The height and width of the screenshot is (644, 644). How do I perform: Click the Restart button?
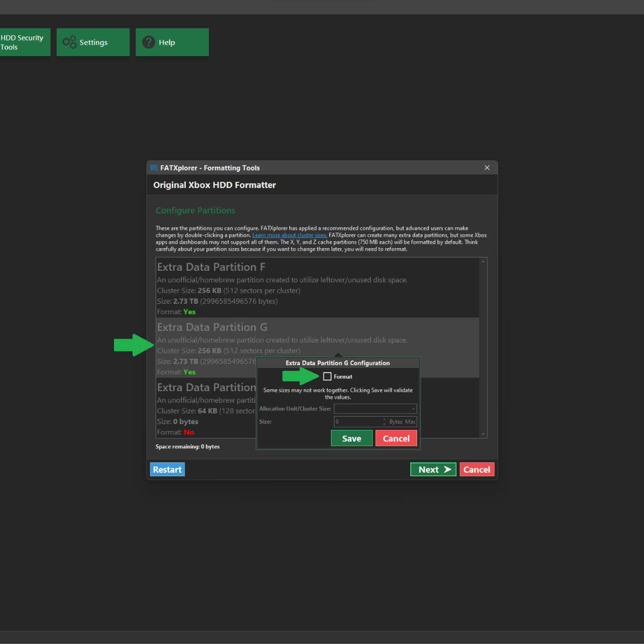click(x=167, y=469)
